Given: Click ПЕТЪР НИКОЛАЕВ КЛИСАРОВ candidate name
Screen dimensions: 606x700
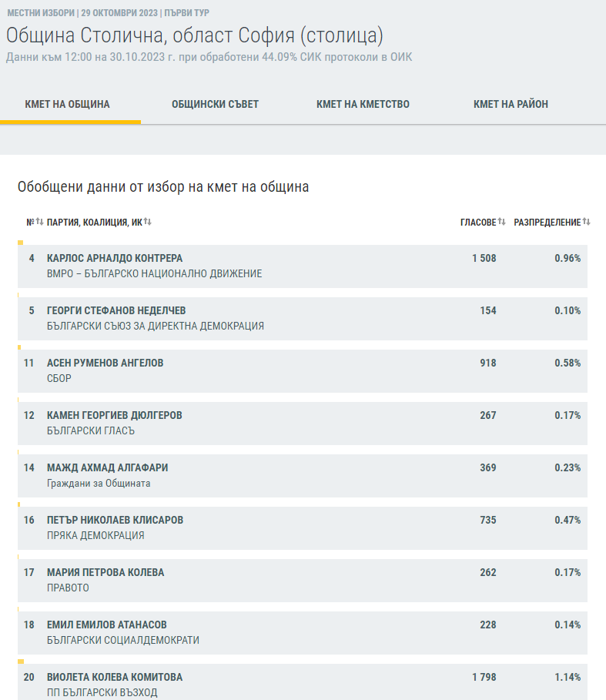Looking at the screenshot, I should [115, 521].
